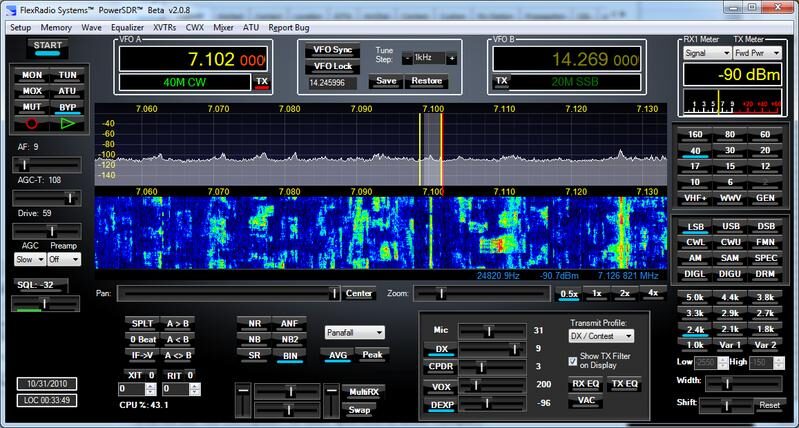Image resolution: width=799 pixels, height=428 pixels.
Task: Toggle the NB noise blanker button
Action: click(252, 339)
